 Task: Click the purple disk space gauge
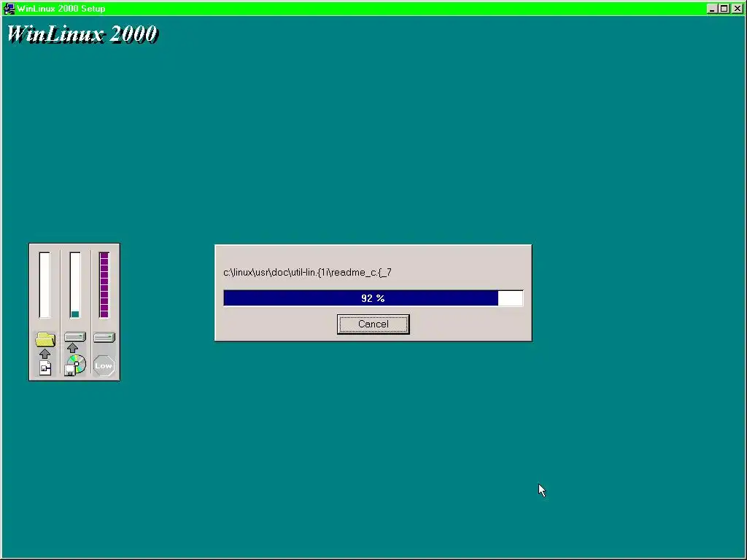pyautogui.click(x=104, y=285)
